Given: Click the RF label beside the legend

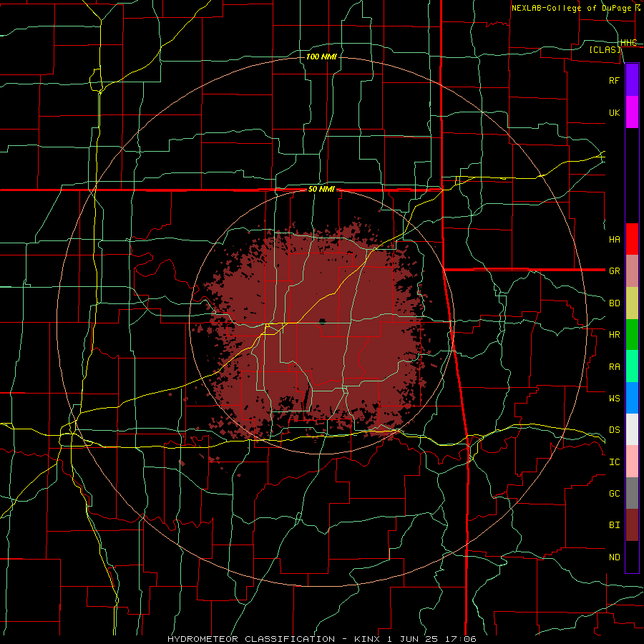Looking at the screenshot, I should [614, 81].
